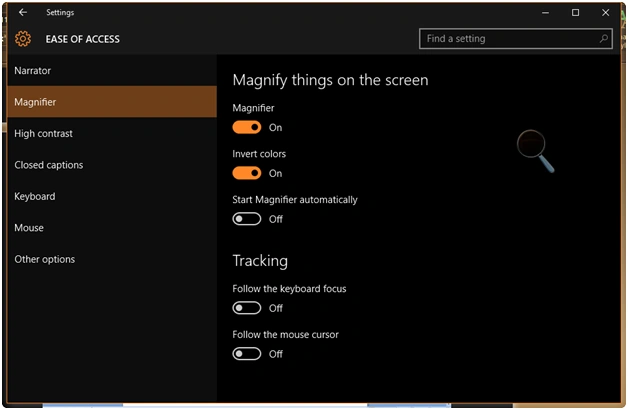Click the Ease of Access header title
This screenshot has height=410, width=628.
coord(83,39)
